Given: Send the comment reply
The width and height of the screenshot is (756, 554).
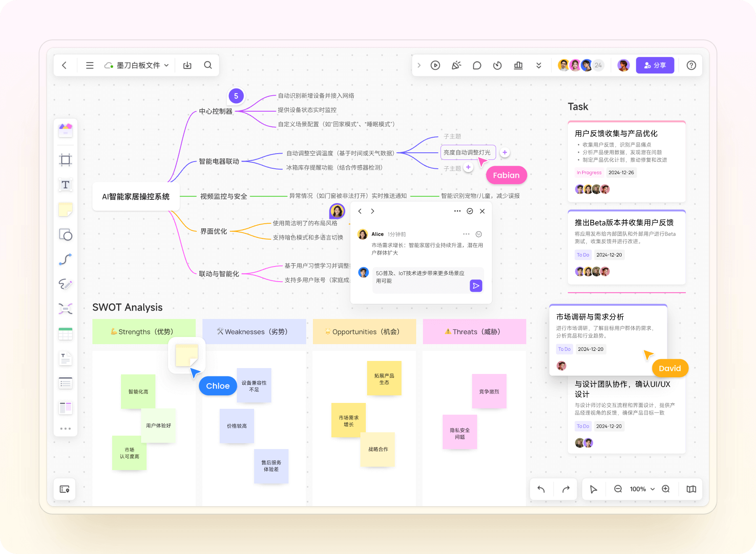Looking at the screenshot, I should pyautogui.click(x=475, y=286).
